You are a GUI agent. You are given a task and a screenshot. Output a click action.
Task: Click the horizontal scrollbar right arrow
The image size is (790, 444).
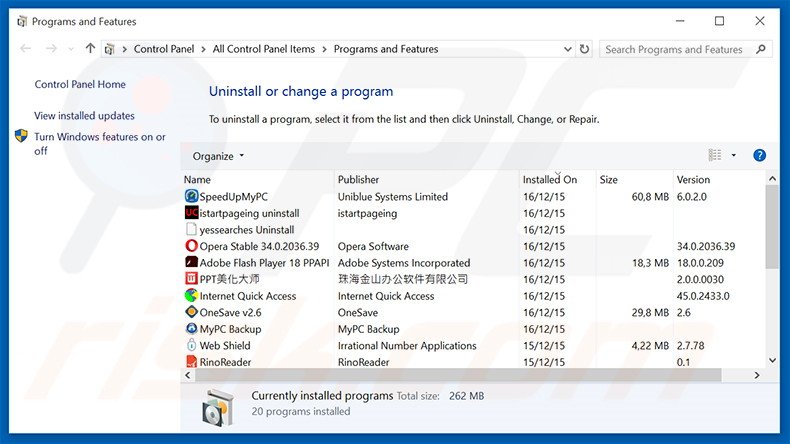click(757, 375)
